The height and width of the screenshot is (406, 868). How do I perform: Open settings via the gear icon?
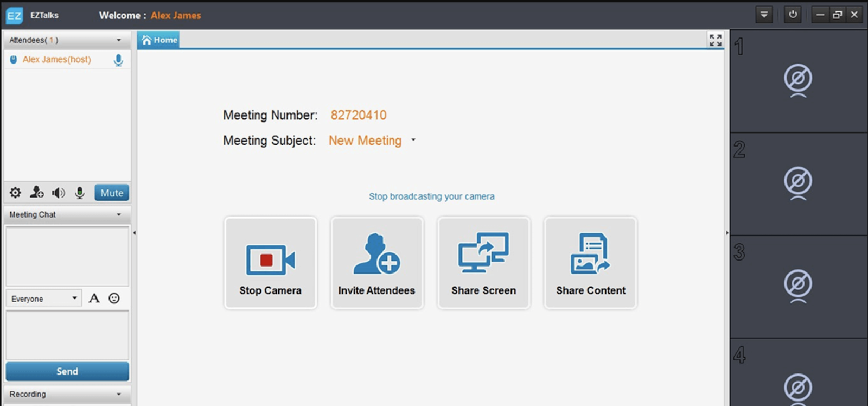(x=15, y=193)
